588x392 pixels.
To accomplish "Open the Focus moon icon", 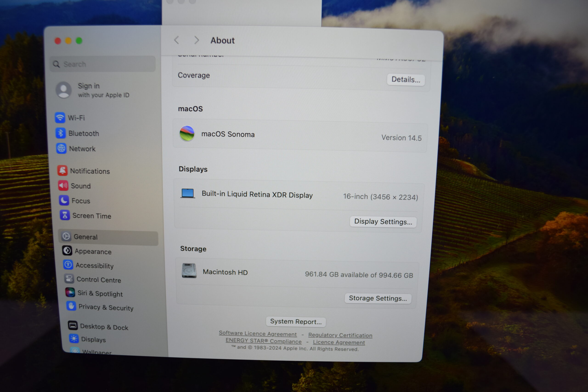I will pos(64,200).
